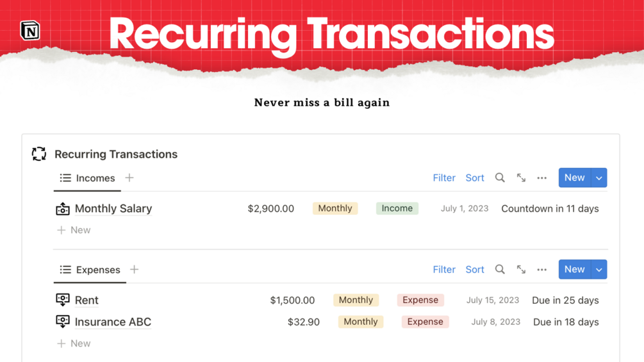Click the Recurring Transactions sync icon
The image size is (644, 362).
(x=39, y=154)
